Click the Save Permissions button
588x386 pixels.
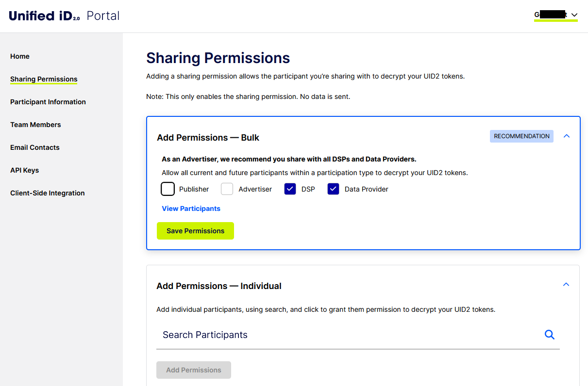pos(195,231)
